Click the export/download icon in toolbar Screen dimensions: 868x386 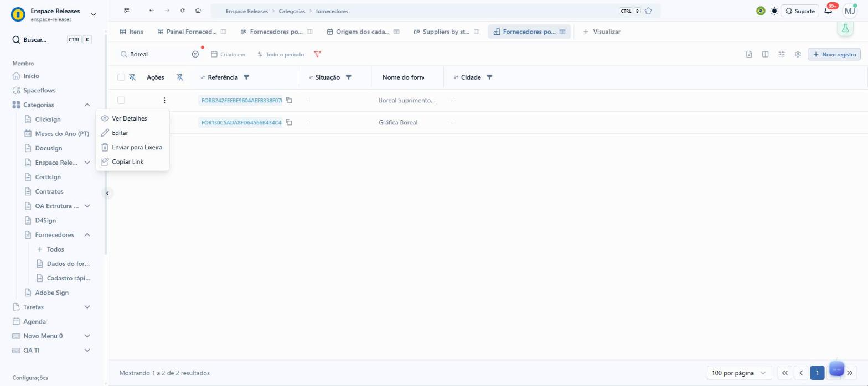click(749, 54)
